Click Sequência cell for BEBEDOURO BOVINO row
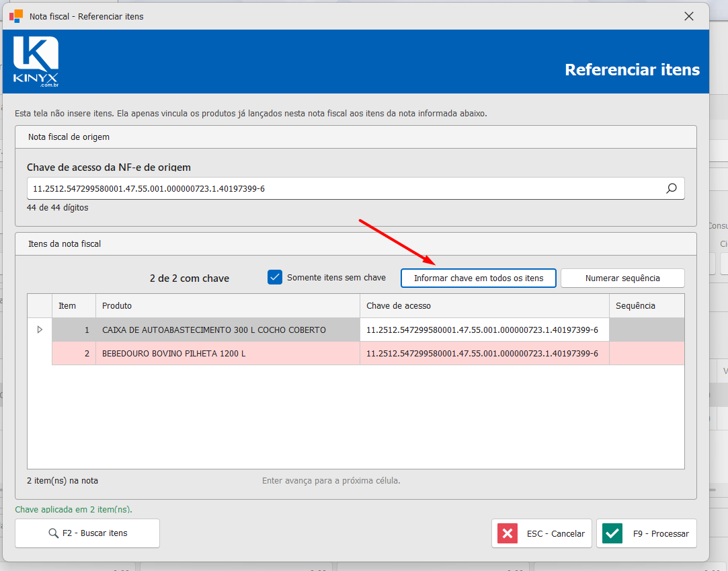This screenshot has height=571, width=728. pyautogui.click(x=647, y=354)
